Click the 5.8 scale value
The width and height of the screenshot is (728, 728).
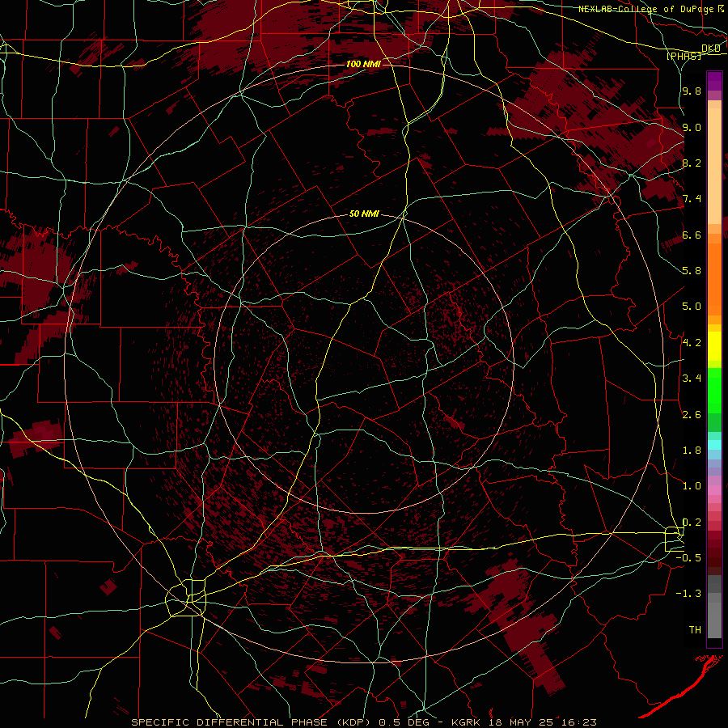click(x=692, y=270)
